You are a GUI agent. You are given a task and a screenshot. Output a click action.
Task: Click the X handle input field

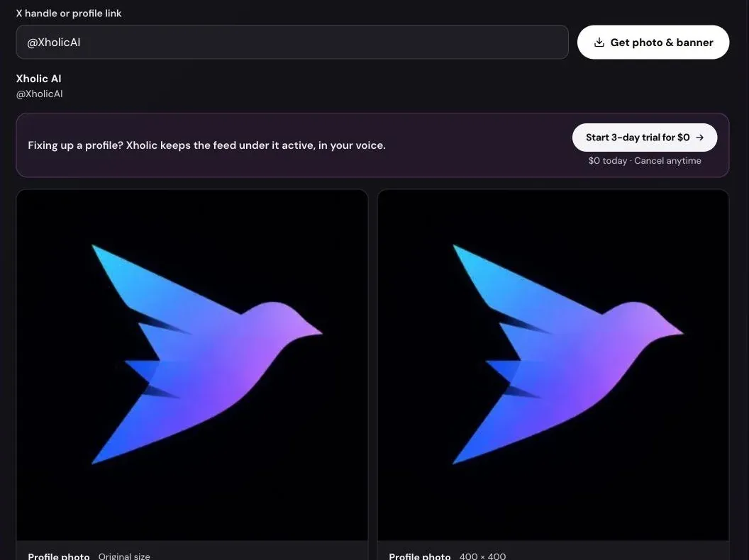click(x=292, y=42)
